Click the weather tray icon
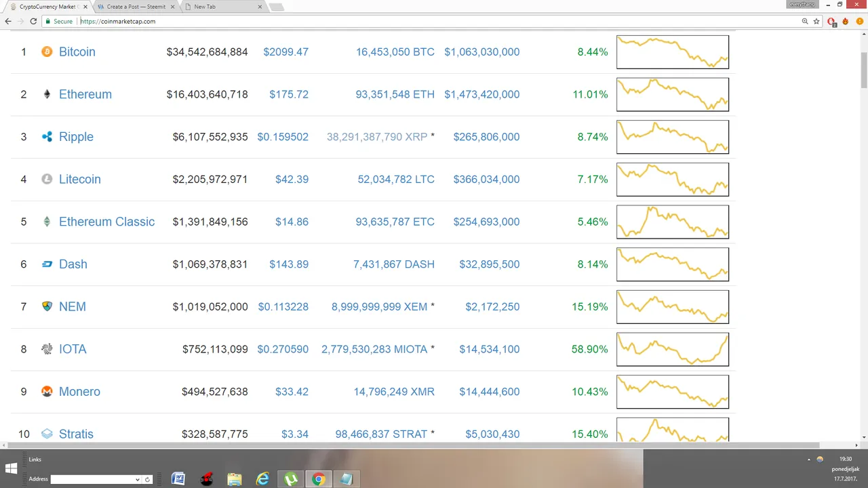Image resolution: width=868 pixels, height=488 pixels. 819,459
